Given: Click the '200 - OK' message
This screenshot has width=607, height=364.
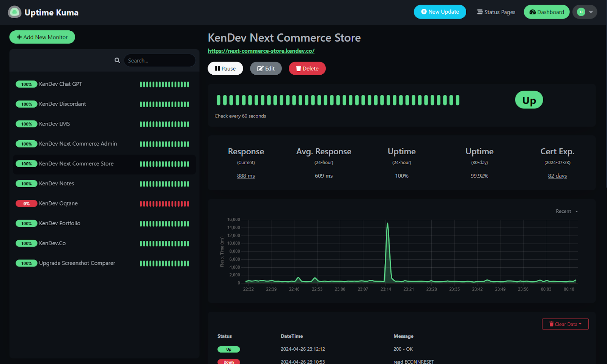Looking at the screenshot, I should [x=403, y=349].
